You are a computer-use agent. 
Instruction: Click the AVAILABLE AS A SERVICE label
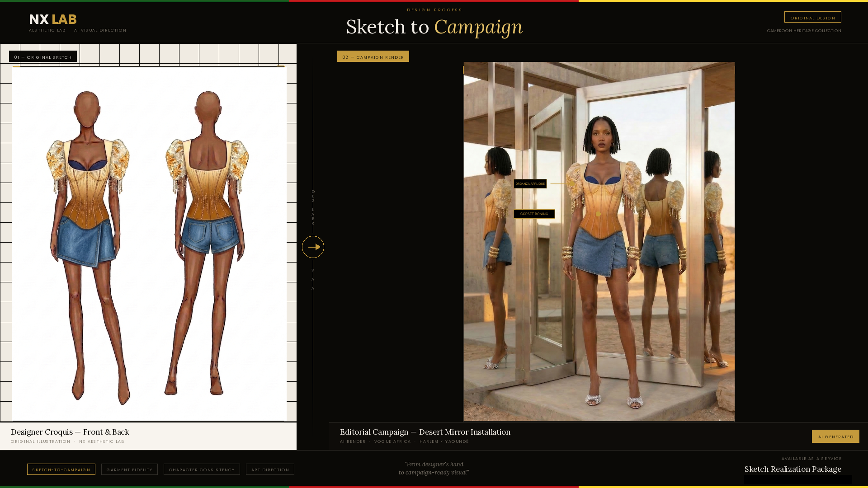coord(812,458)
